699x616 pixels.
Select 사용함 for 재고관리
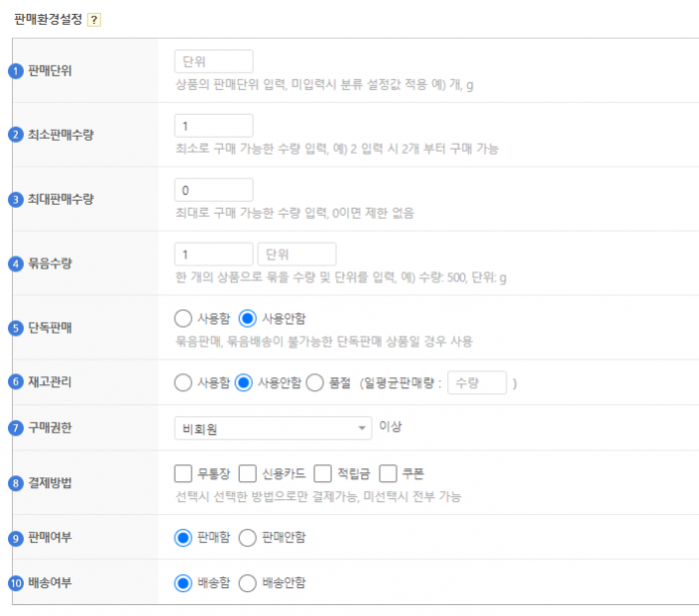pyautogui.click(x=183, y=382)
